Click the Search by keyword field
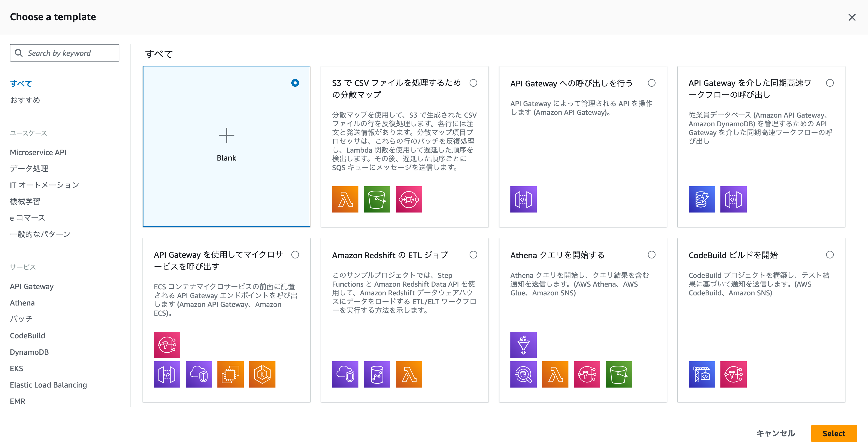Screen dimensions: 868x448 click(x=65, y=53)
